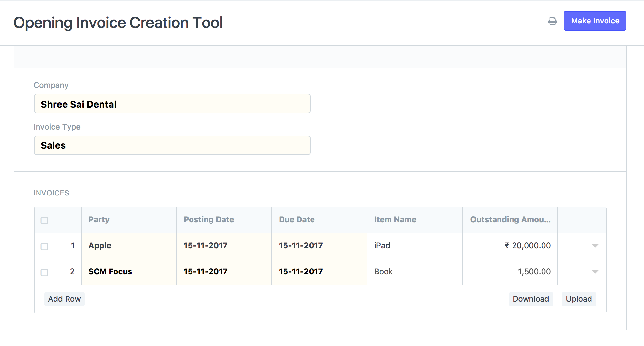
Task: Select the Party cell containing Apple
Action: pos(129,246)
